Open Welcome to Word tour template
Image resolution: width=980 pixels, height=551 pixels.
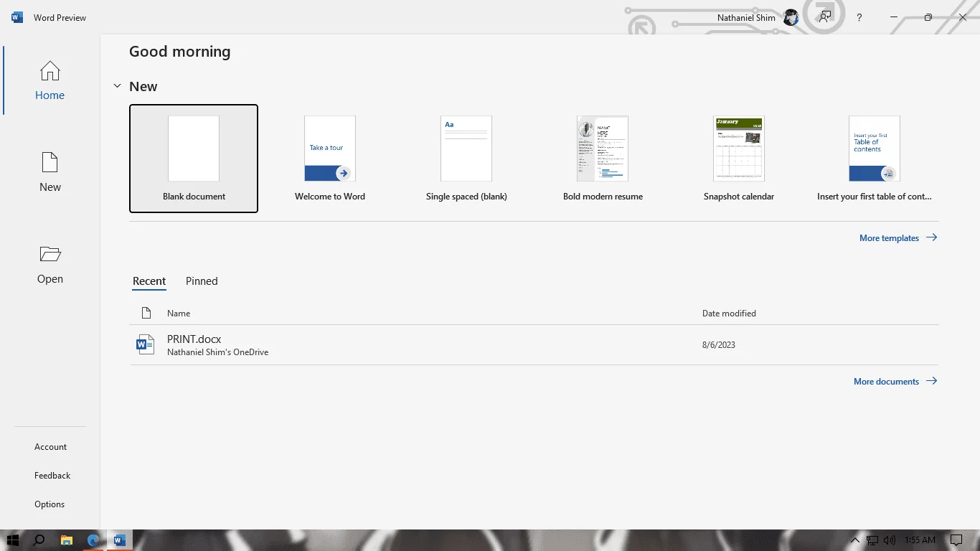330,159
